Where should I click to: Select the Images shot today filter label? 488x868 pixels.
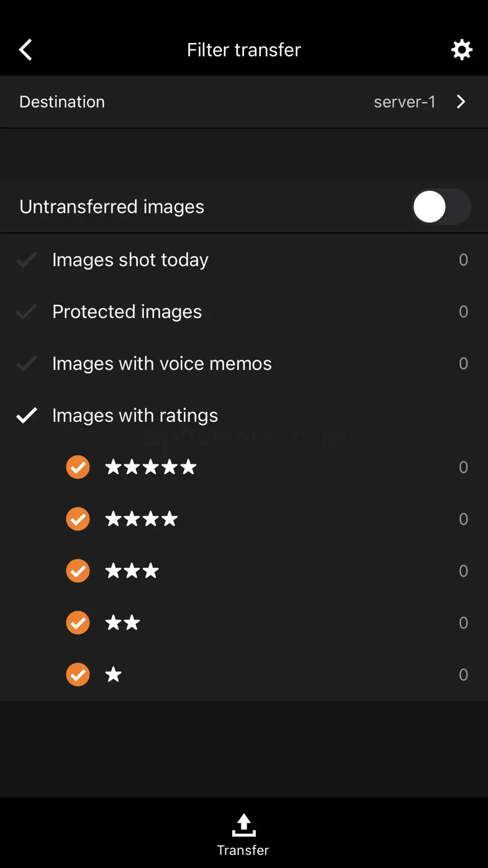pyautogui.click(x=130, y=260)
